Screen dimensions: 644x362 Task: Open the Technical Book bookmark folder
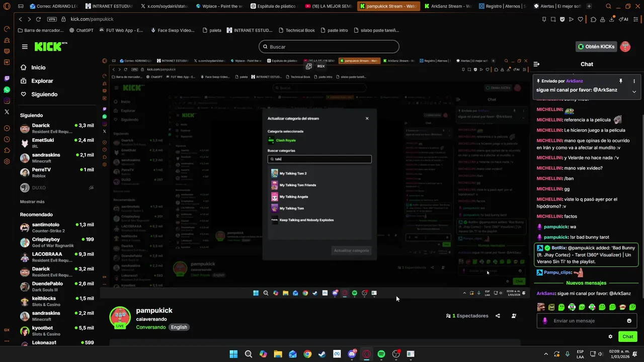(297, 30)
